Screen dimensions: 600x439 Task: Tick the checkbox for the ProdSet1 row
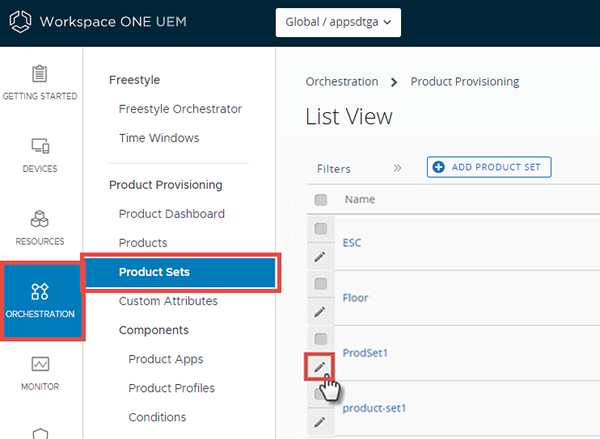[x=321, y=339]
